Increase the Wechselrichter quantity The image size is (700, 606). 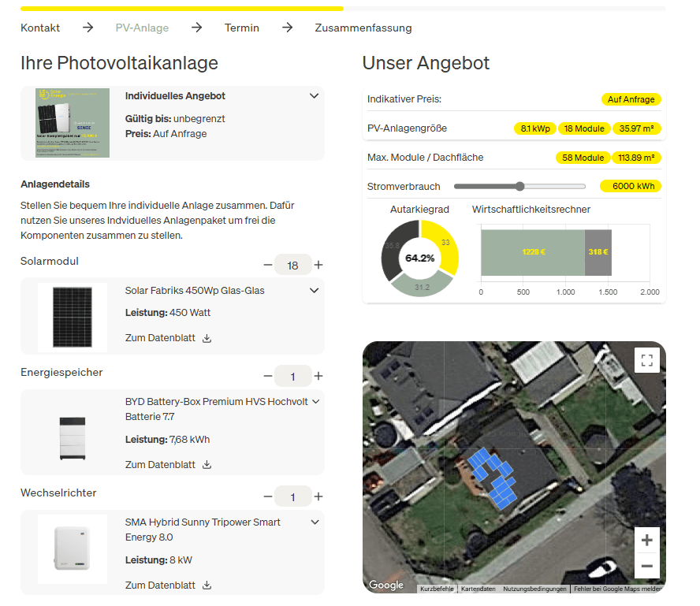pos(318,497)
